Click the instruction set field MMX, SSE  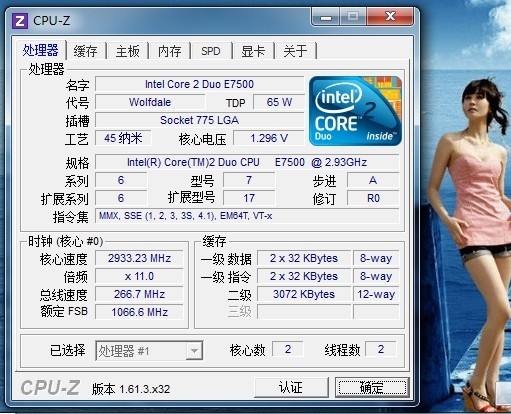click(x=247, y=216)
